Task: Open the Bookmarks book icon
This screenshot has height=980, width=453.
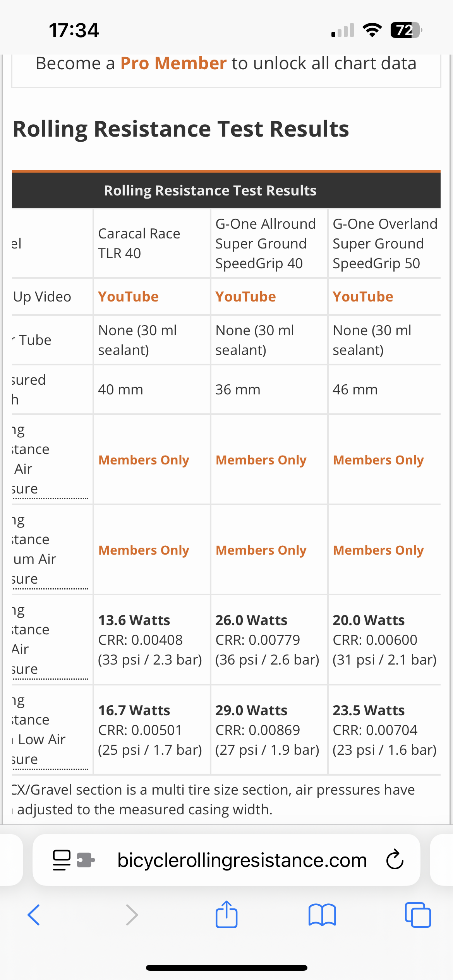Action: click(322, 915)
